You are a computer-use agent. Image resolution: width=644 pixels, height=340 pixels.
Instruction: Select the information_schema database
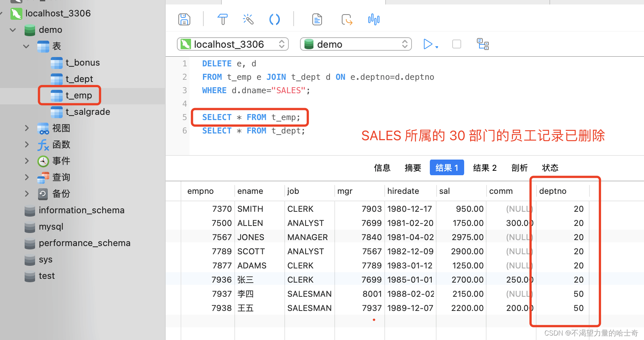[81, 210]
